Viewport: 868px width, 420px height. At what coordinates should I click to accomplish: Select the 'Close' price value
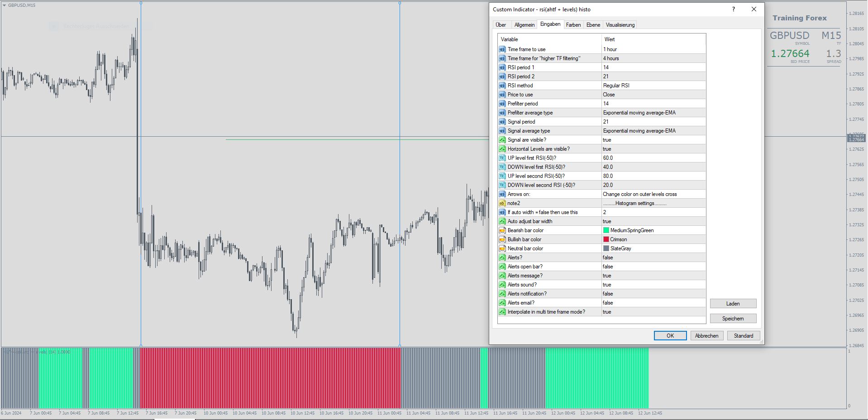click(x=609, y=95)
